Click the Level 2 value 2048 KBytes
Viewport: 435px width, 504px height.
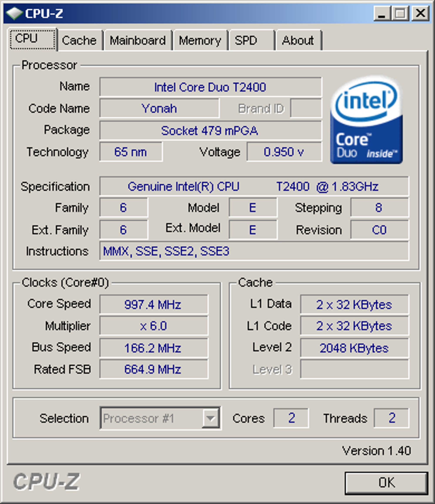pos(355,348)
